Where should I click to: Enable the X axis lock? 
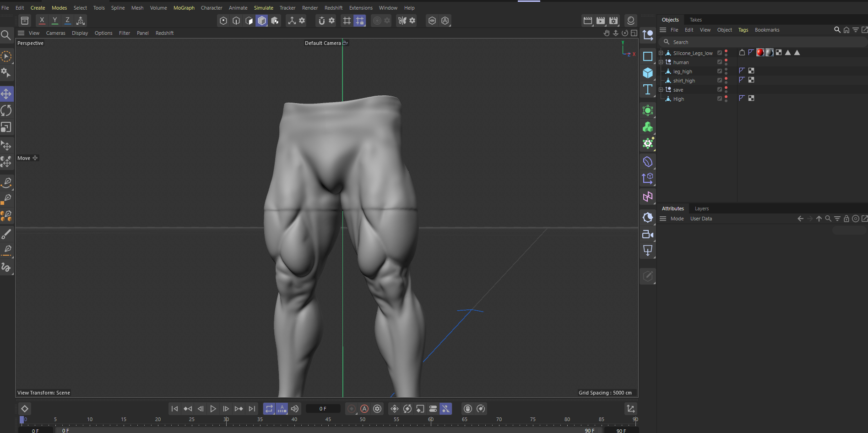42,21
